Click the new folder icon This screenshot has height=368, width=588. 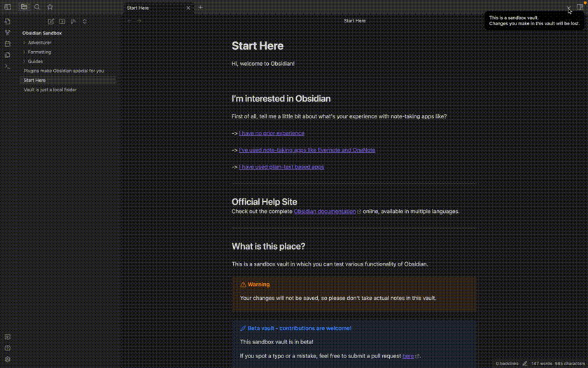(62, 22)
